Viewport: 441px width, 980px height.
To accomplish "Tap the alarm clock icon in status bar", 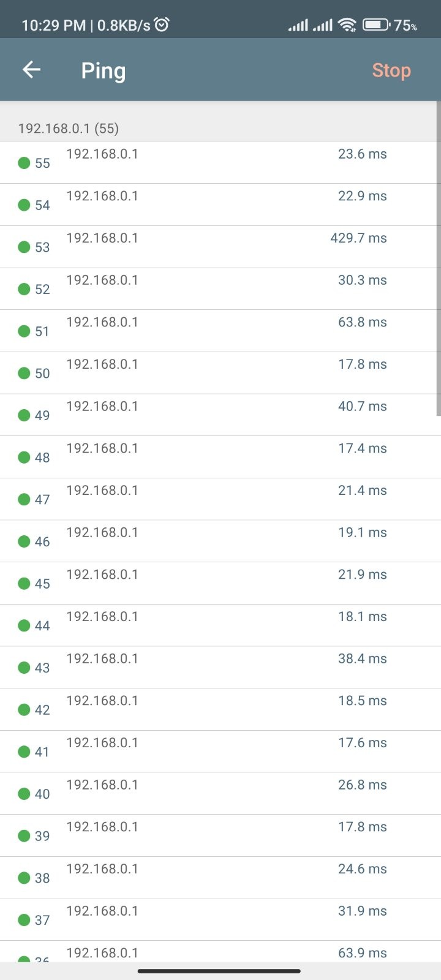I will tap(162, 24).
